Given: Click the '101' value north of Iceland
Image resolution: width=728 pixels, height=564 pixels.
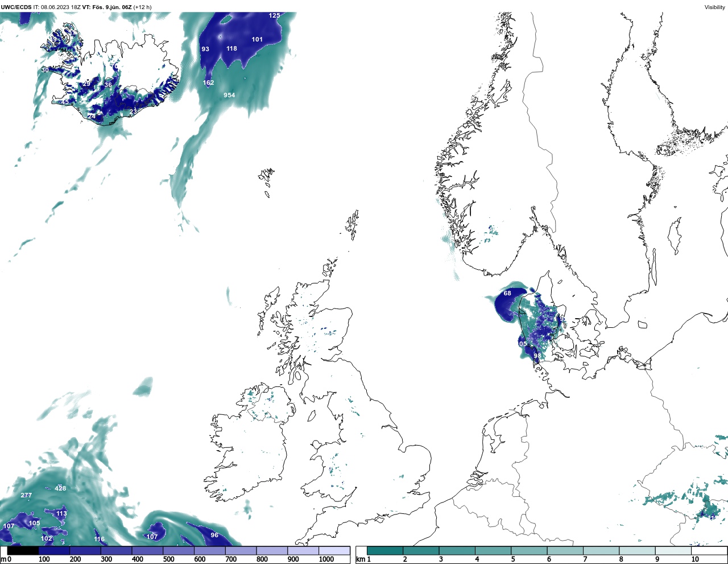Looking at the screenshot, I should tap(257, 39).
